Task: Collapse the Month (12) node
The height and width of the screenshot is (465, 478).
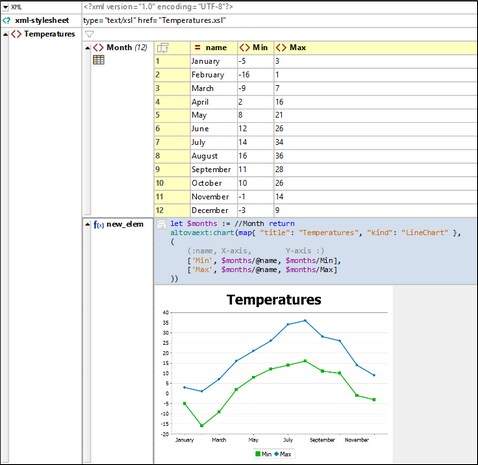Action: pos(87,48)
